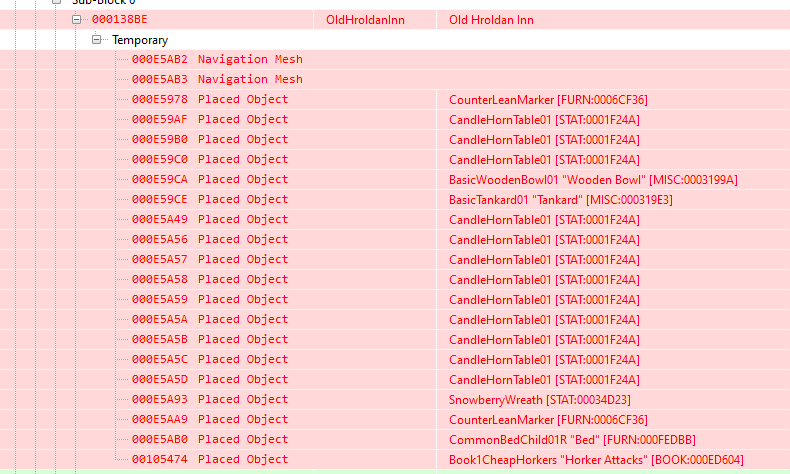Select Navigation Mesh record 000E5AB3
The image size is (790, 474).
tap(216, 79)
